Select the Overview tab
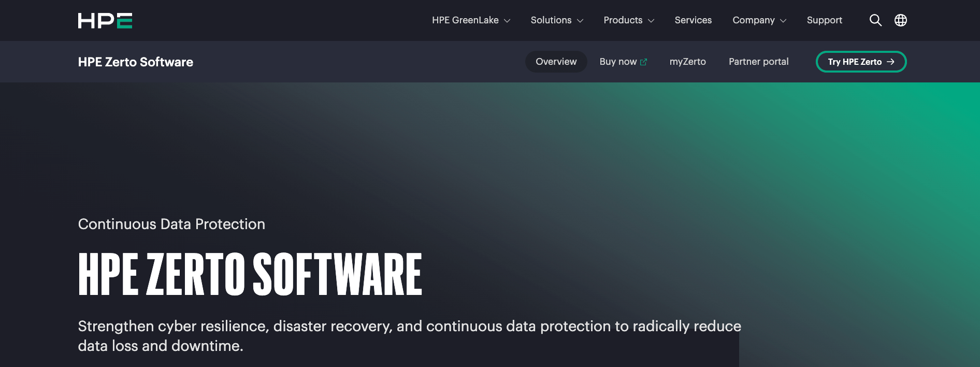The height and width of the screenshot is (367, 980). (556, 62)
